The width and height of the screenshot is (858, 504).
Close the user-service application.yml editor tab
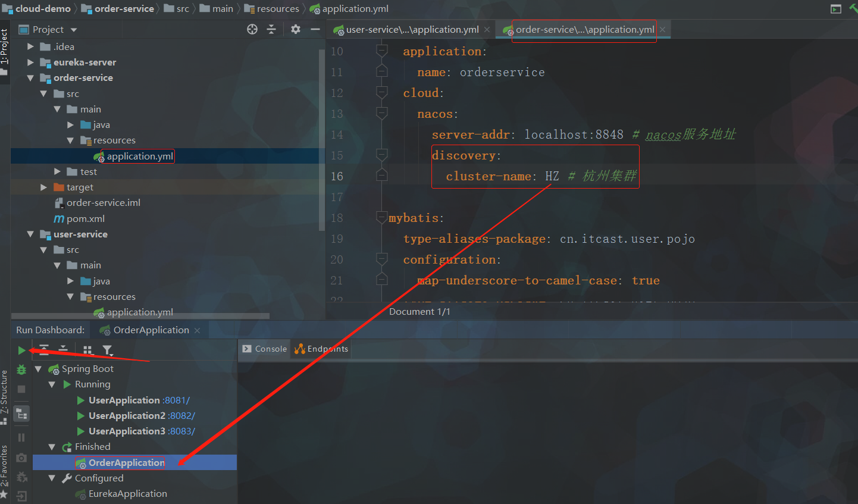487,30
